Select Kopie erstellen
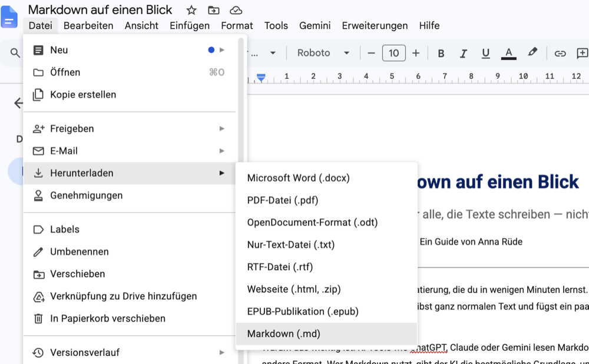This screenshot has height=364, width=589. pos(130,95)
